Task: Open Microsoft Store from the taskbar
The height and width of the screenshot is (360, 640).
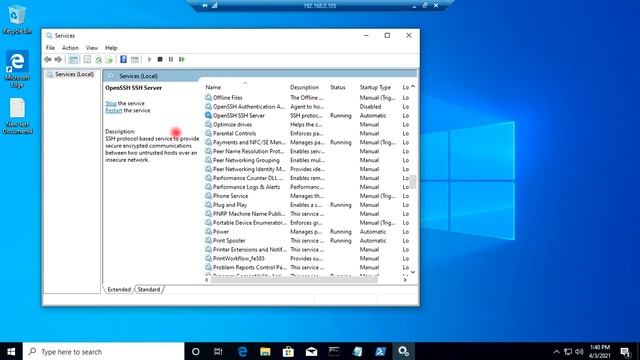Action: point(288,351)
